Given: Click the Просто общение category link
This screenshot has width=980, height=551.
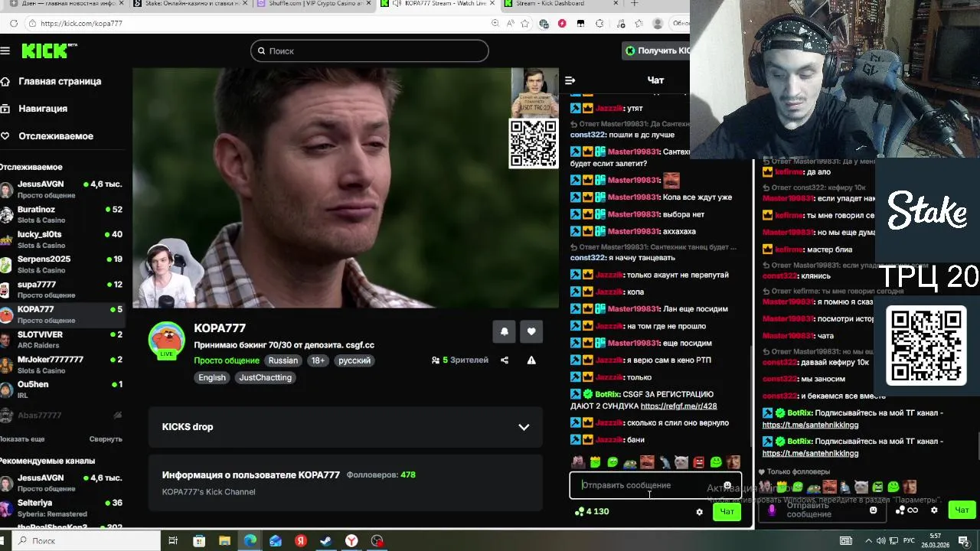Looking at the screenshot, I should [227, 360].
